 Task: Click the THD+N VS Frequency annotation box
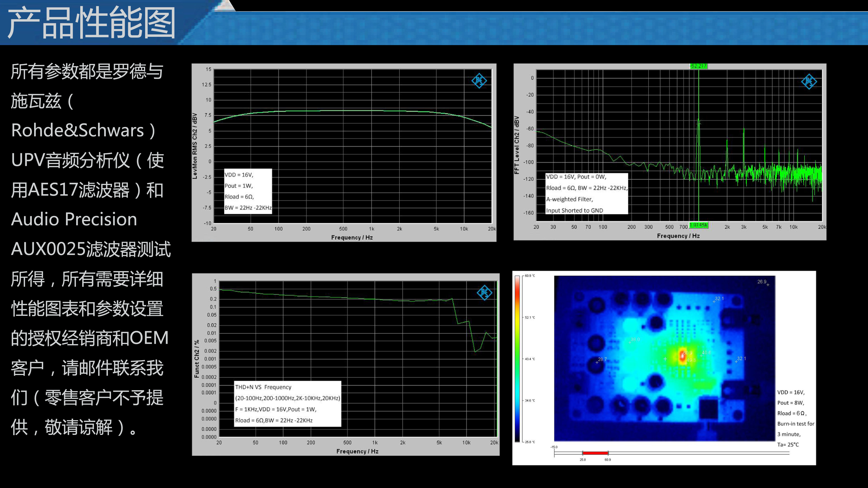288,404
